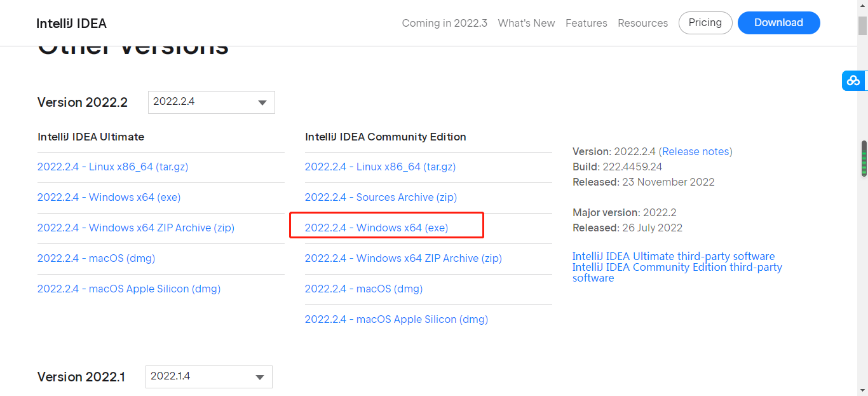Open the 2022.2.4 version dropdown

coord(212,102)
